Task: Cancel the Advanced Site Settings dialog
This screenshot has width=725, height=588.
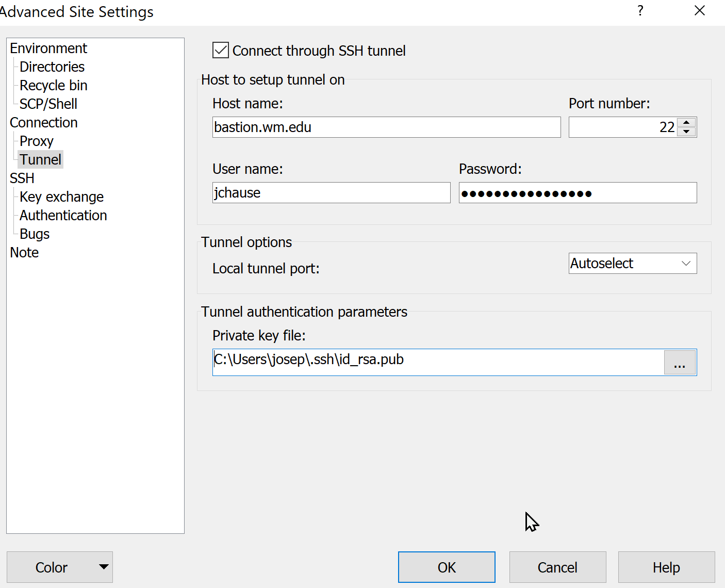Action: [557, 567]
